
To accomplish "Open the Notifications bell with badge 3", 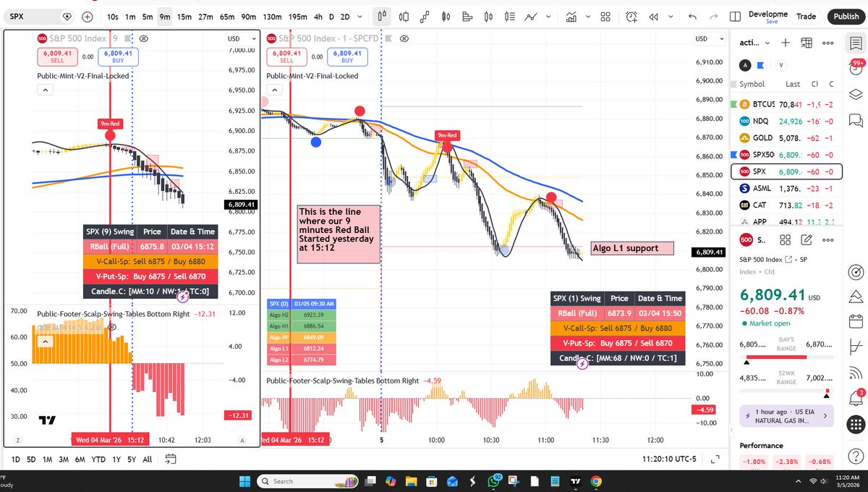I will [856, 397].
